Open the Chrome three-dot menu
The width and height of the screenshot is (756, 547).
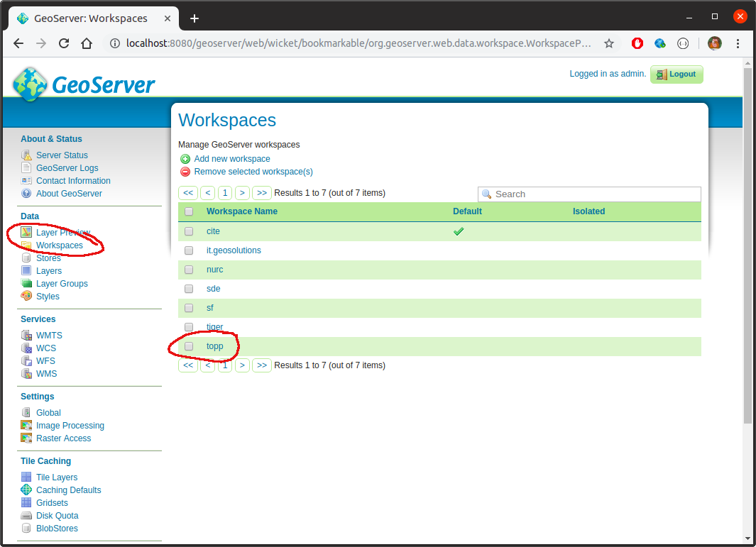(738, 43)
